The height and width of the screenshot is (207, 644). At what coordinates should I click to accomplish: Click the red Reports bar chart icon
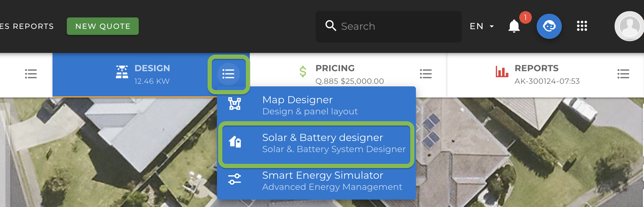502,71
